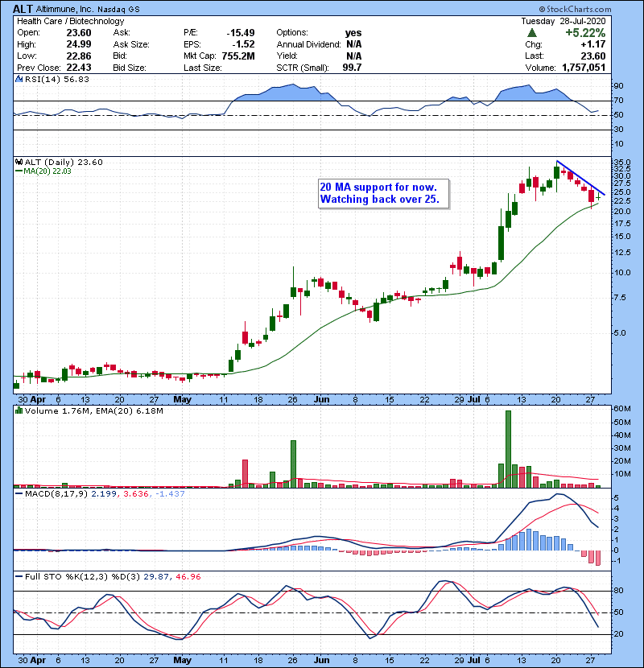Viewport: 644px width, 668px height.
Task: Click the 80 label on the stochastic axis
Action: pyautogui.click(x=618, y=591)
